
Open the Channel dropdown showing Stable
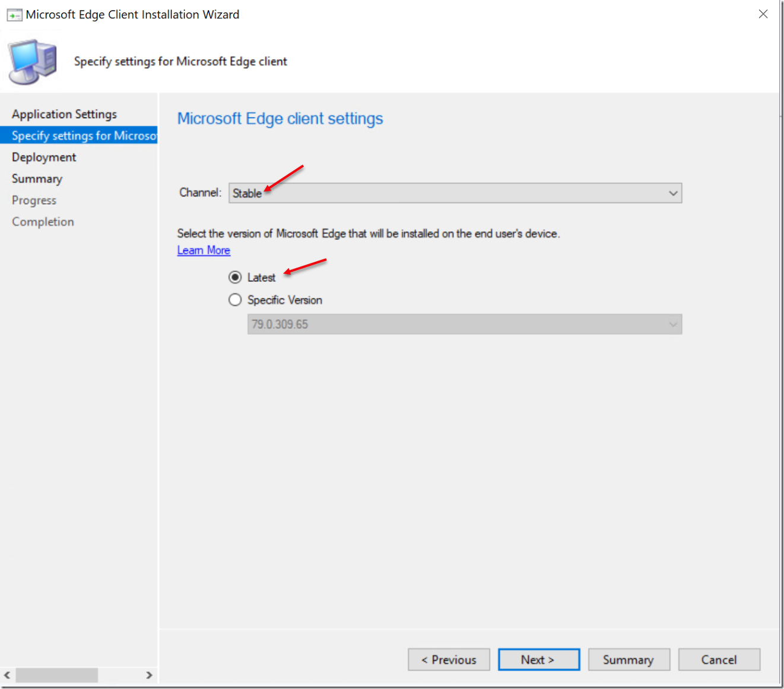(x=672, y=193)
